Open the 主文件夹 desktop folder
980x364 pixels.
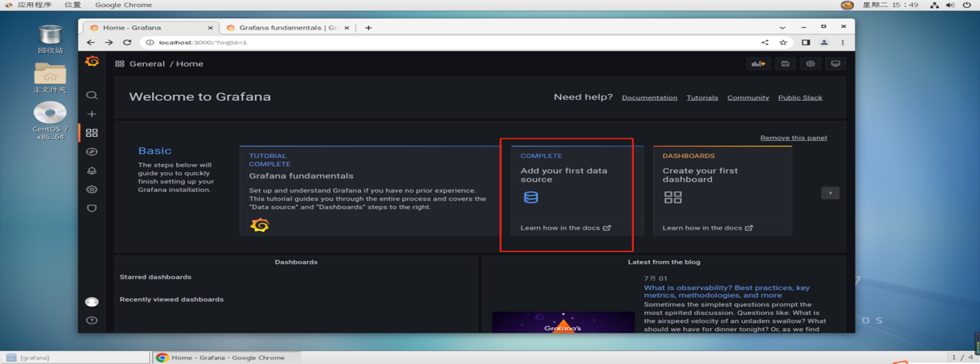pyautogui.click(x=50, y=77)
